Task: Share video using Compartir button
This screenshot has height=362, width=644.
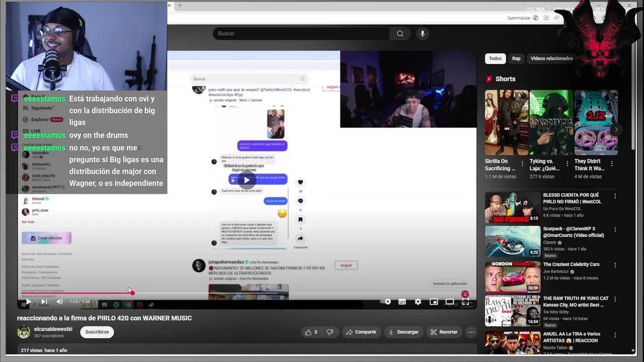Action: (361, 332)
